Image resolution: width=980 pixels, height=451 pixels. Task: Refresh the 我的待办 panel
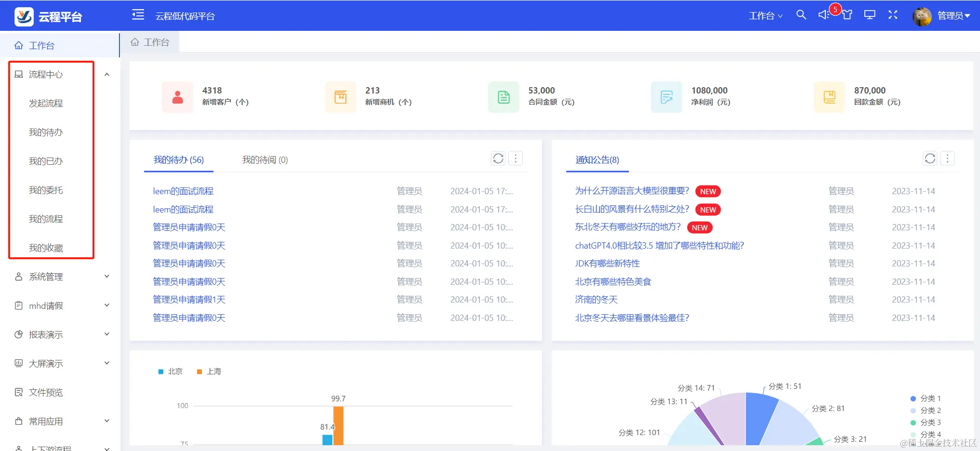(498, 159)
